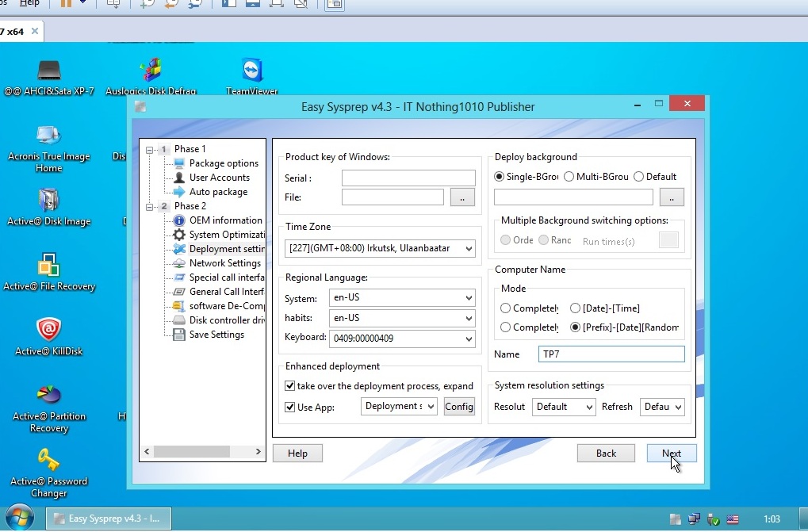The height and width of the screenshot is (532, 808).
Task: Select the Multi-BGroup radio button
Action: pos(569,177)
